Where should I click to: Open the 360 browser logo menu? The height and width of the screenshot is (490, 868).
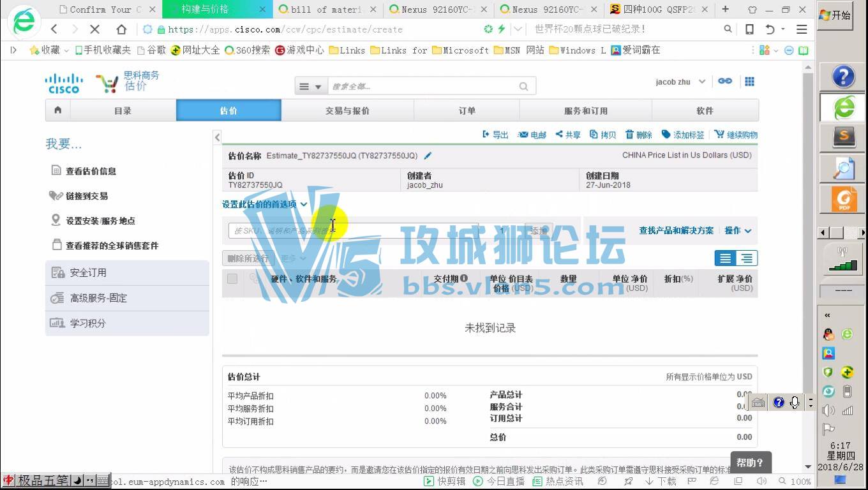pos(24,22)
